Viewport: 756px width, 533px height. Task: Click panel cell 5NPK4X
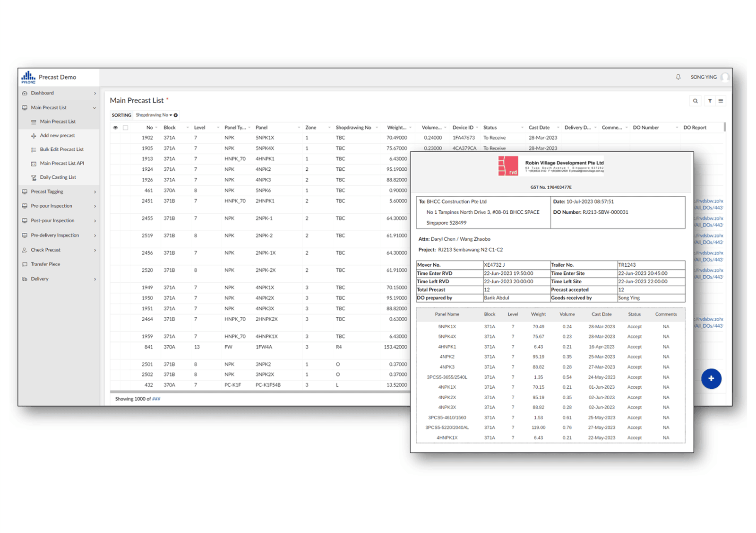tap(265, 148)
